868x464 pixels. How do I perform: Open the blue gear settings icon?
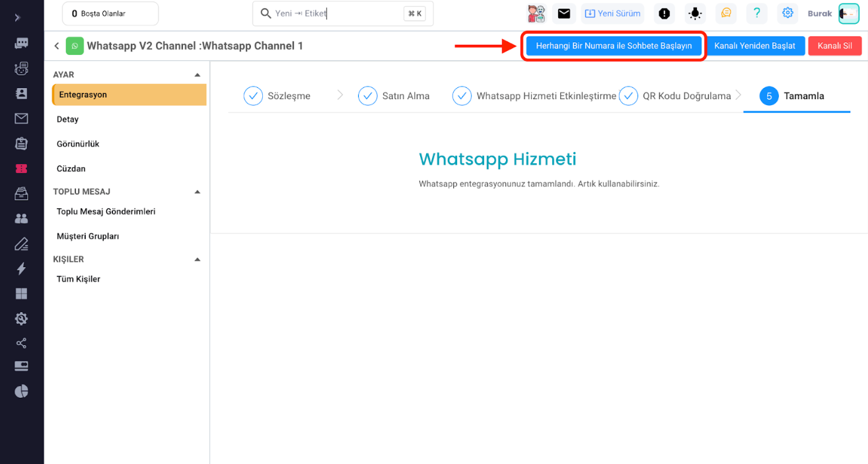click(787, 13)
